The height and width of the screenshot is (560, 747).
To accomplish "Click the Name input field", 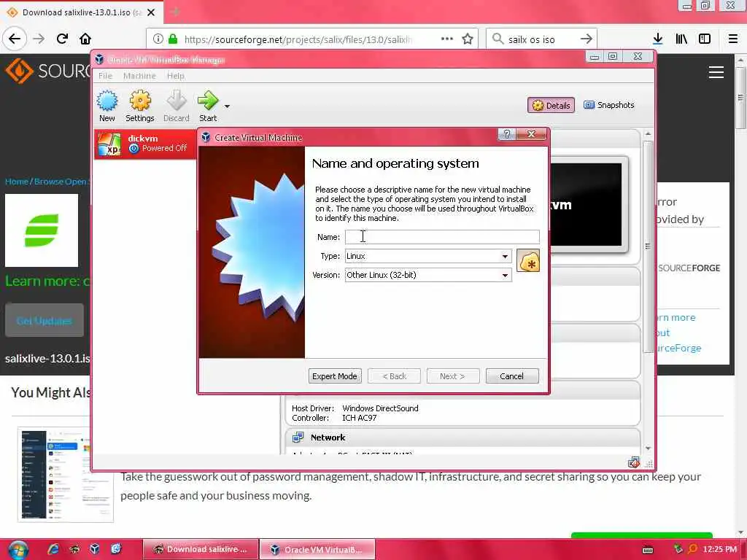I will 442,237.
